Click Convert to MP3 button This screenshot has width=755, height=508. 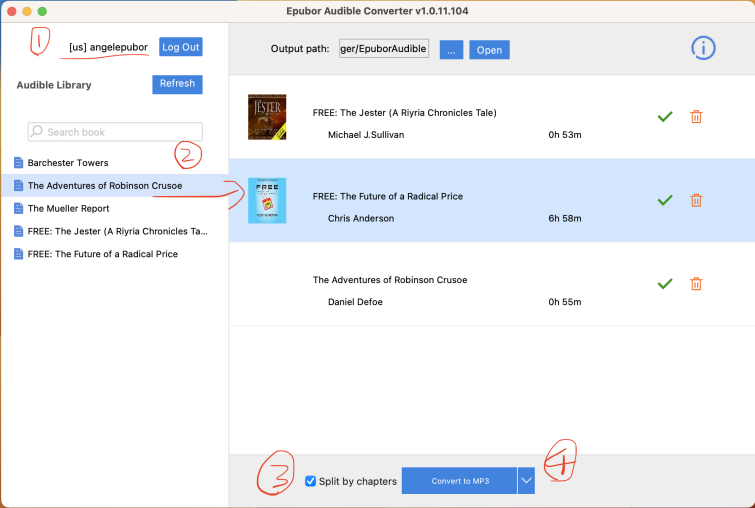click(x=459, y=481)
